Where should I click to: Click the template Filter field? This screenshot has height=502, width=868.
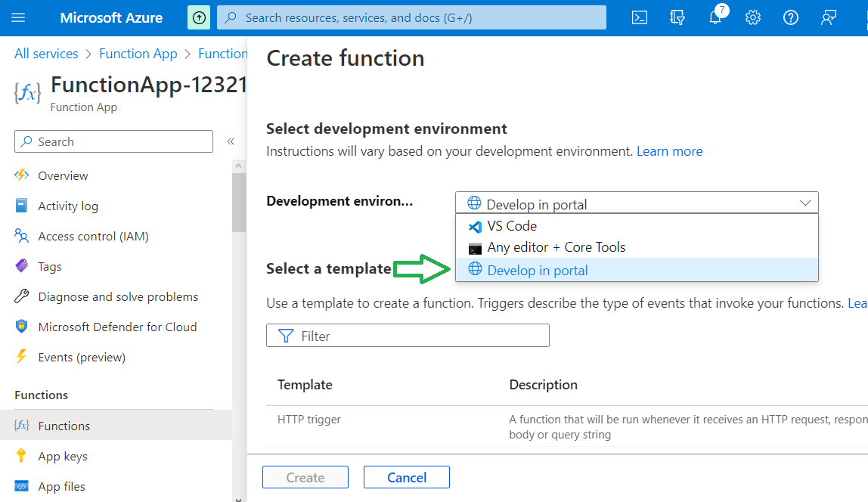point(408,336)
